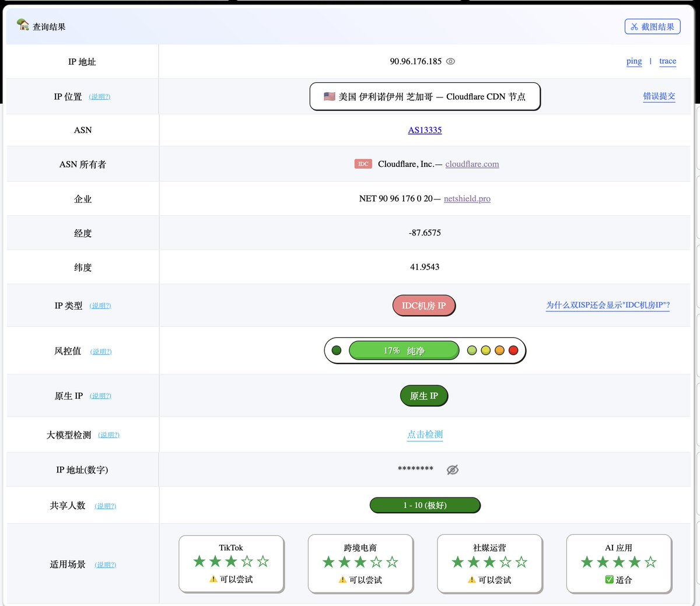Click the house icon beside 查询结果
Screen dimensions: 700x606
tap(23, 24)
